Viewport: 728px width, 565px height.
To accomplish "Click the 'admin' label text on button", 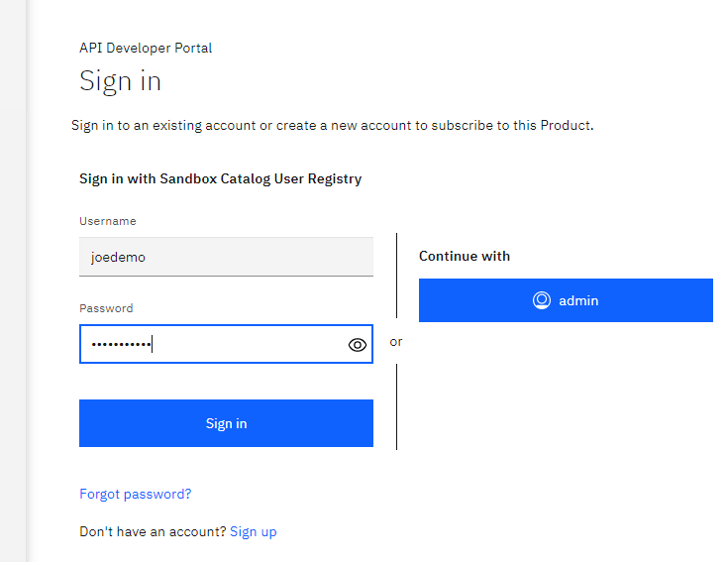I will coord(578,300).
